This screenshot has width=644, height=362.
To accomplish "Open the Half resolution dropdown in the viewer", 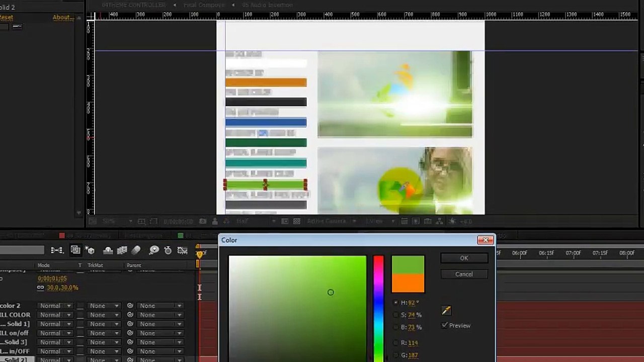I will pyautogui.click(x=255, y=221).
